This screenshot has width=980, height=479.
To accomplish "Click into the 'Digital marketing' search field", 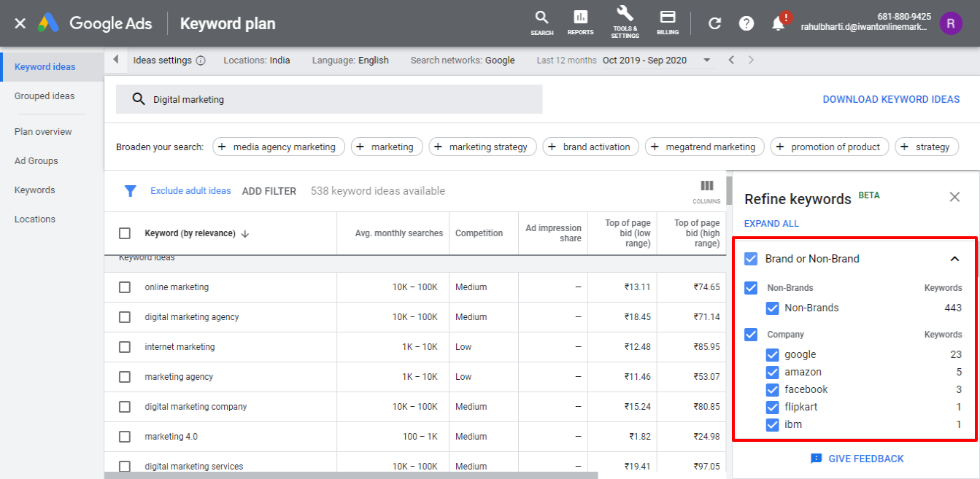I will click(x=329, y=99).
